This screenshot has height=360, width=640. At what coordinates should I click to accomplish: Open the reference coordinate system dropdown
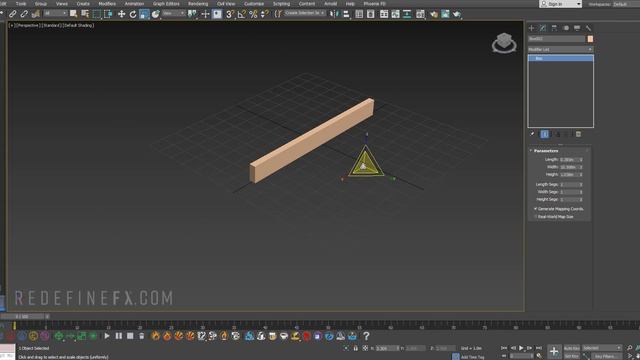pos(173,14)
